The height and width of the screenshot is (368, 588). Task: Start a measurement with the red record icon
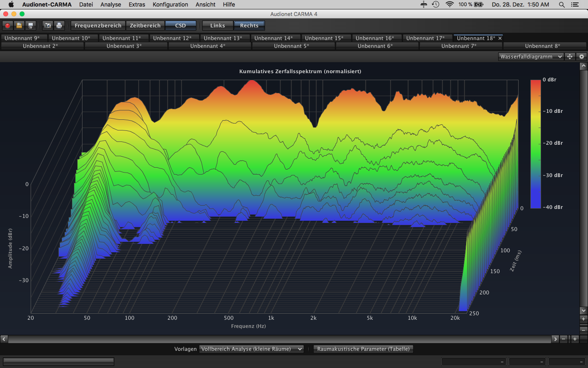tap(7, 25)
